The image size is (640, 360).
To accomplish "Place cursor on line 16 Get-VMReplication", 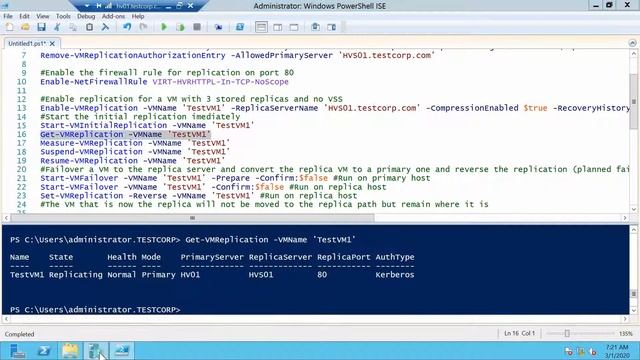I will tap(125, 134).
